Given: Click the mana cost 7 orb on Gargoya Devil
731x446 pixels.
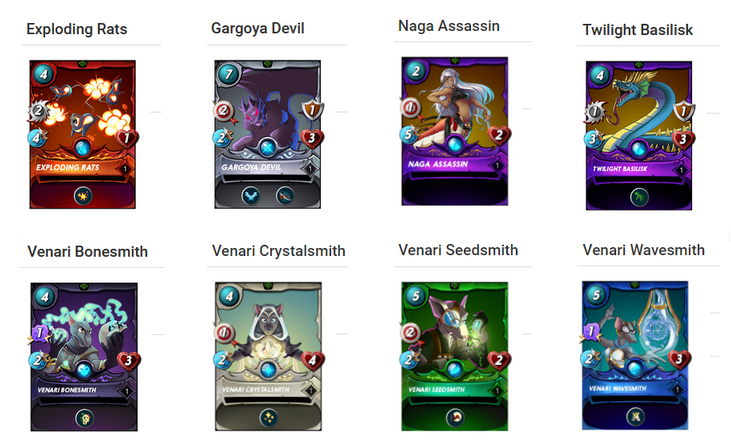Looking at the screenshot, I should tap(228, 74).
